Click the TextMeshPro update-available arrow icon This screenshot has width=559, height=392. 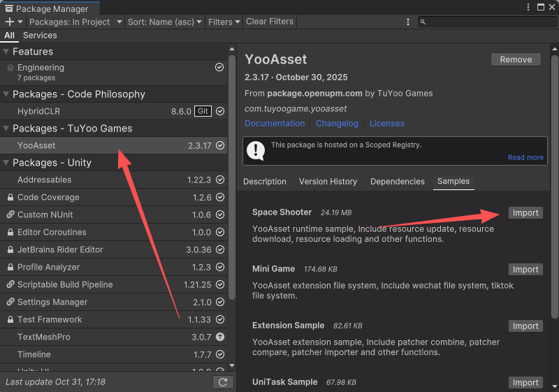click(x=220, y=337)
